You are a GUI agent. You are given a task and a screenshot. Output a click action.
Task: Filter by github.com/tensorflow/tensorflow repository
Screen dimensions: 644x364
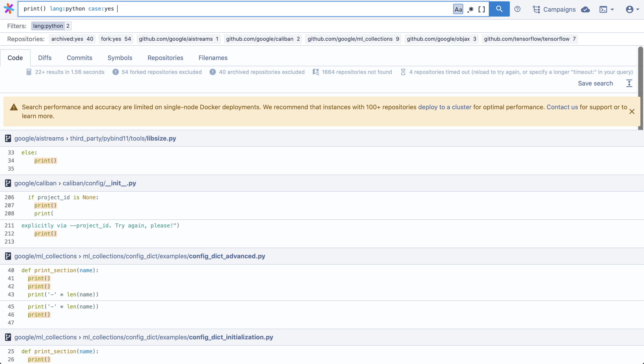530,39
